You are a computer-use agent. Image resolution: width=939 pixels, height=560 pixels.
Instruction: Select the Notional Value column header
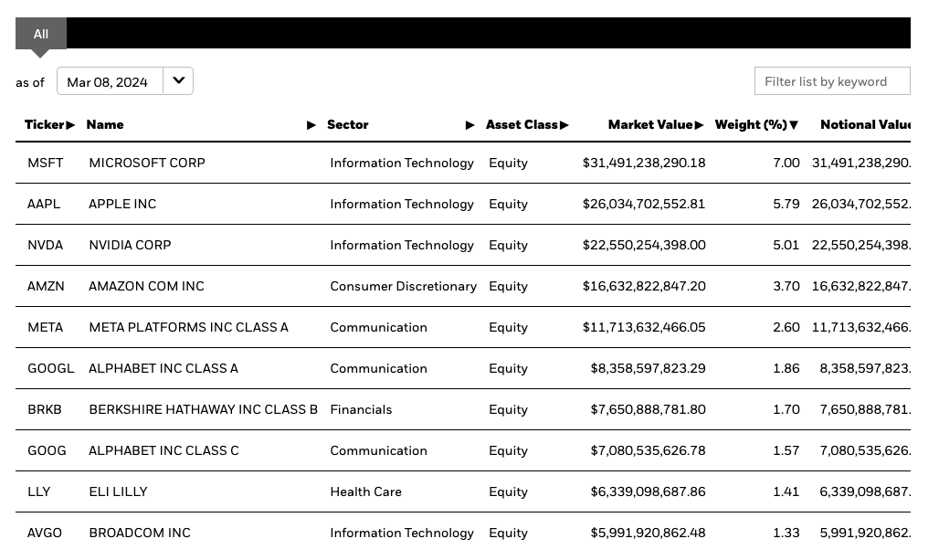pos(865,124)
